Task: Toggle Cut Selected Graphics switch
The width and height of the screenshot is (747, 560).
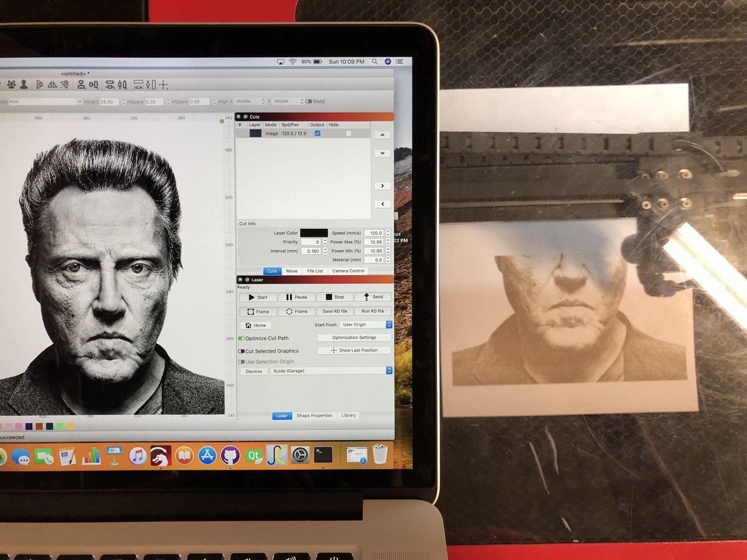Action: pyautogui.click(x=242, y=351)
